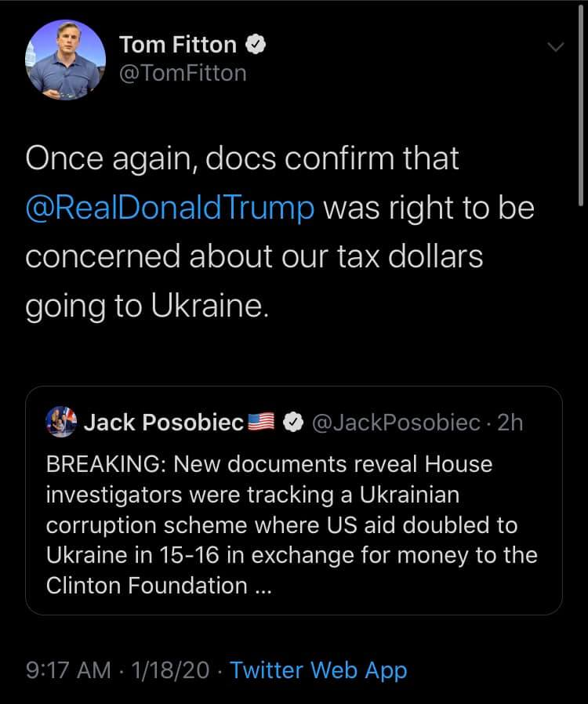The width and height of the screenshot is (588, 704).
Task: Click the ellipsis ending the quoted tweet
Action: (x=263, y=586)
